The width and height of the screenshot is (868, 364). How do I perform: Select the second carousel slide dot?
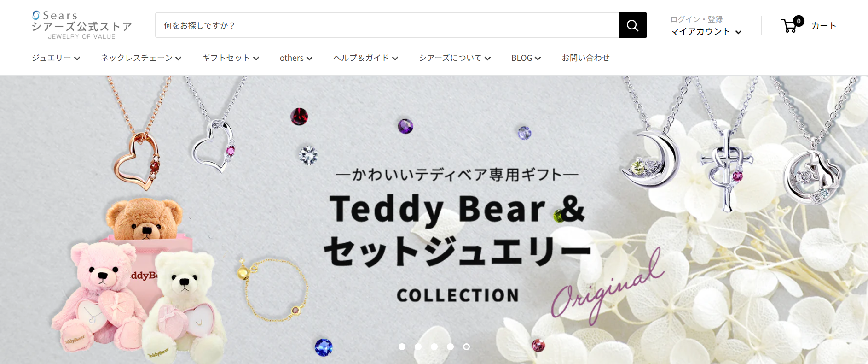418,346
